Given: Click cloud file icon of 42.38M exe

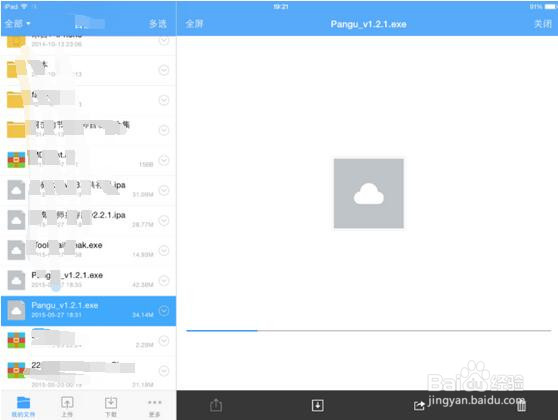Looking at the screenshot, I should [16, 280].
